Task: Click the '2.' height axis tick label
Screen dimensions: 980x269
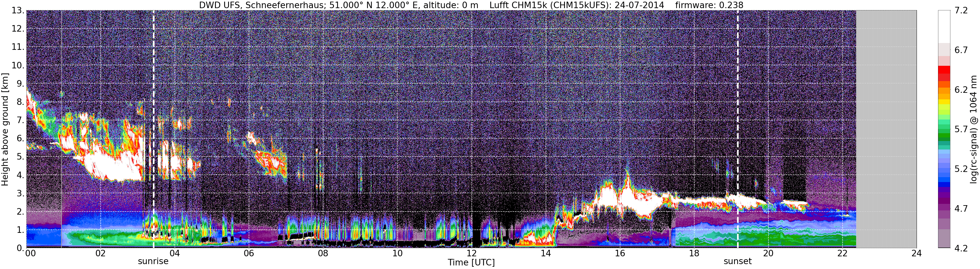Action: (20, 212)
